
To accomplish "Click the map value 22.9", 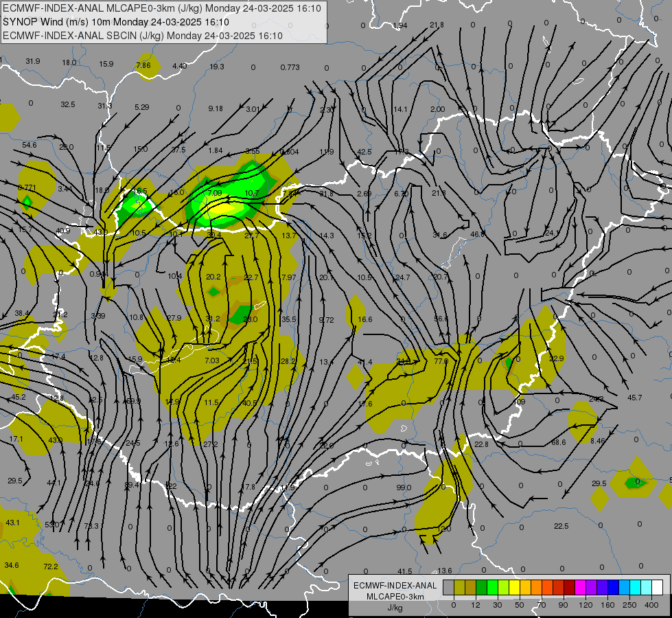I will (556, 358).
